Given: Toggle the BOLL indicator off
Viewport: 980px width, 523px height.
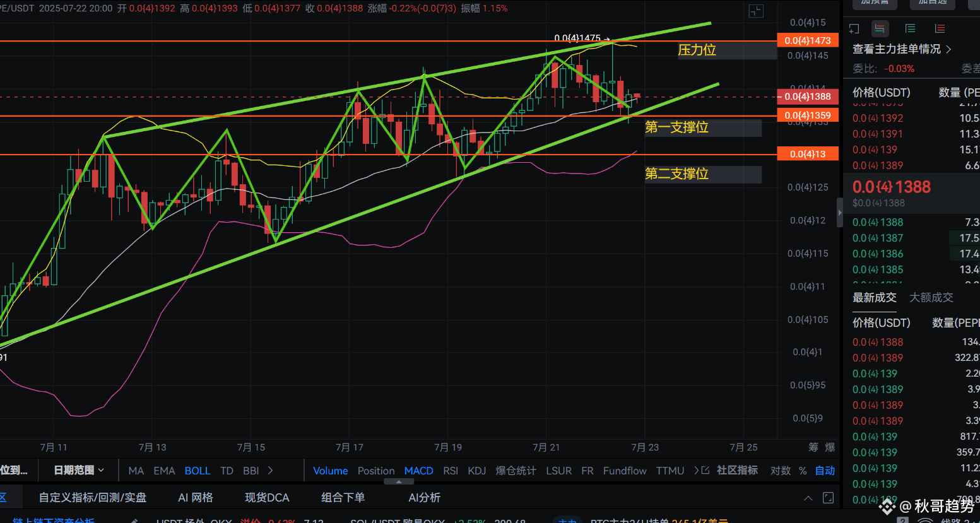Looking at the screenshot, I should pos(198,471).
